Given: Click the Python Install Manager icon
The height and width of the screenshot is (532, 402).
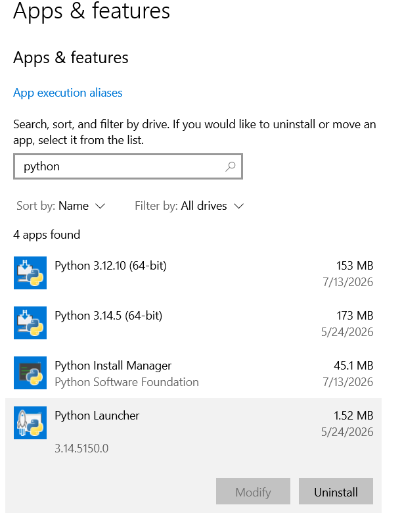Looking at the screenshot, I should pos(30,373).
